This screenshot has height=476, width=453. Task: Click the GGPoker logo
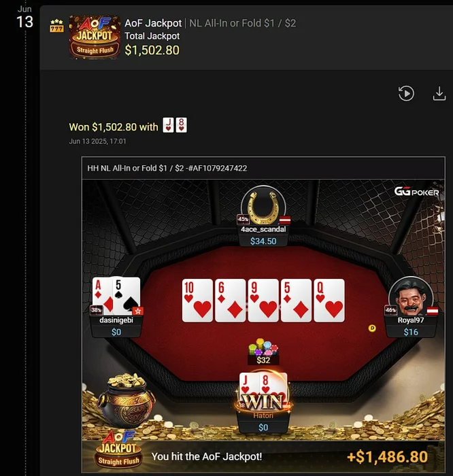click(416, 192)
